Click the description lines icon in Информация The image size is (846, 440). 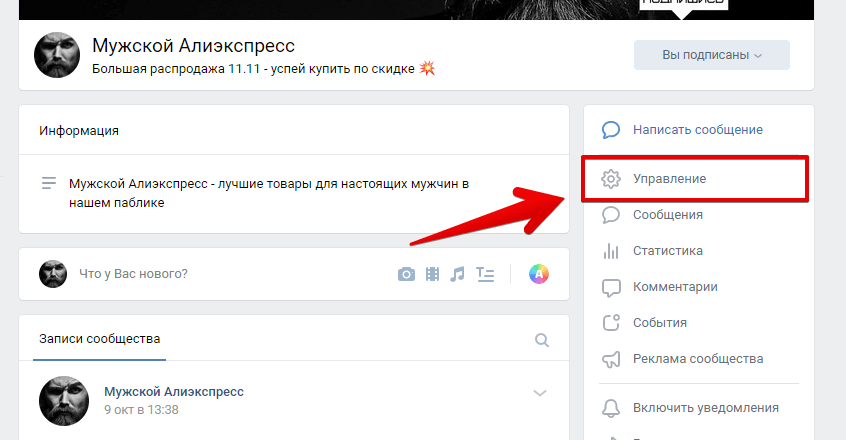[49, 183]
